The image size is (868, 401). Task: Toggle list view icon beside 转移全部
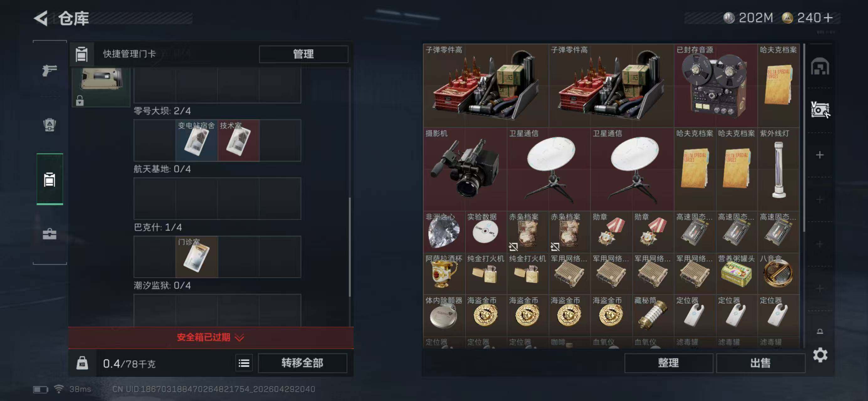[x=244, y=363]
